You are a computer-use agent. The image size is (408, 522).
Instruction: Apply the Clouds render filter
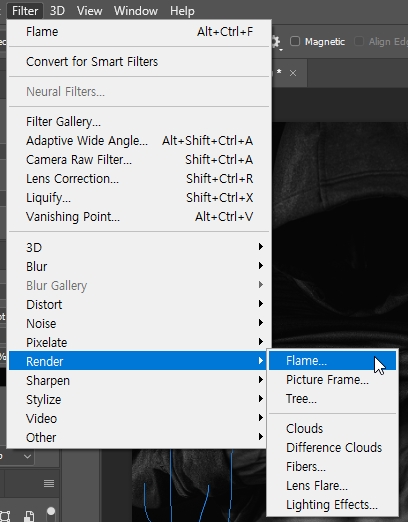(332, 429)
